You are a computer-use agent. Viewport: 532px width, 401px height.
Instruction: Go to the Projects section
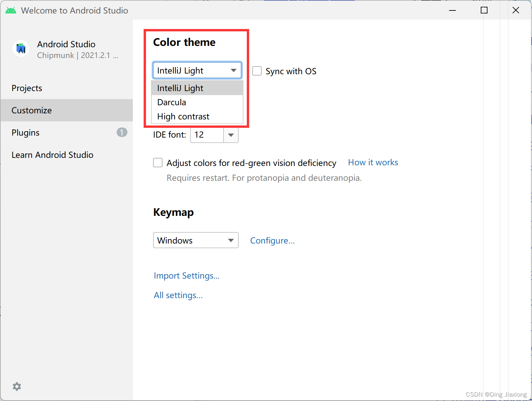tap(67, 88)
